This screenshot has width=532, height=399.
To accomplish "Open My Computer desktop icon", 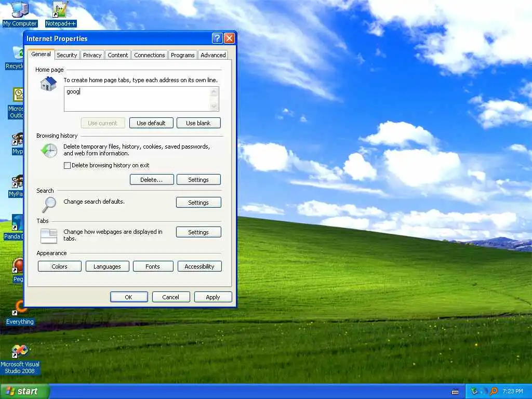I will pos(20,14).
